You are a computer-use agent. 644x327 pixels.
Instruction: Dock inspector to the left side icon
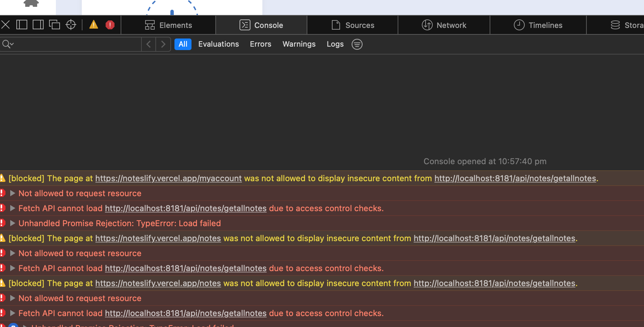pyautogui.click(x=22, y=25)
